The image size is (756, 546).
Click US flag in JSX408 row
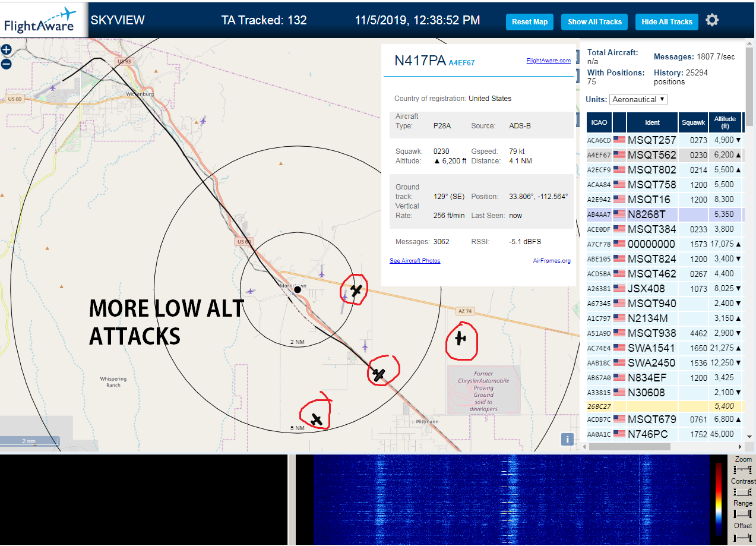[x=619, y=289]
